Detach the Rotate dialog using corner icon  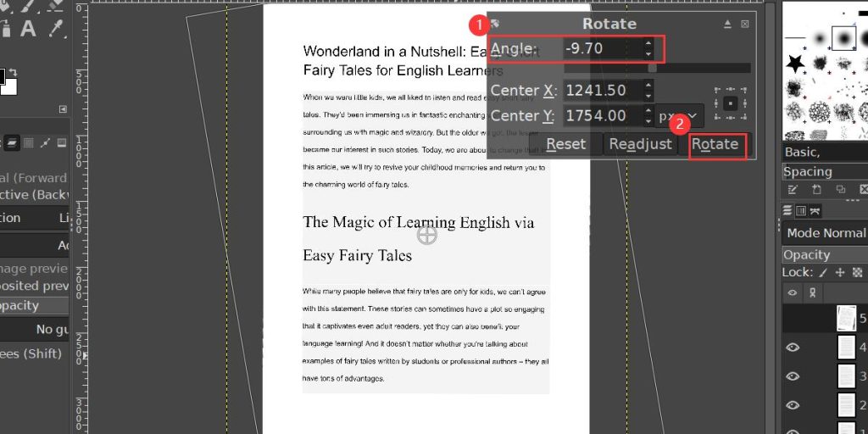(x=494, y=24)
